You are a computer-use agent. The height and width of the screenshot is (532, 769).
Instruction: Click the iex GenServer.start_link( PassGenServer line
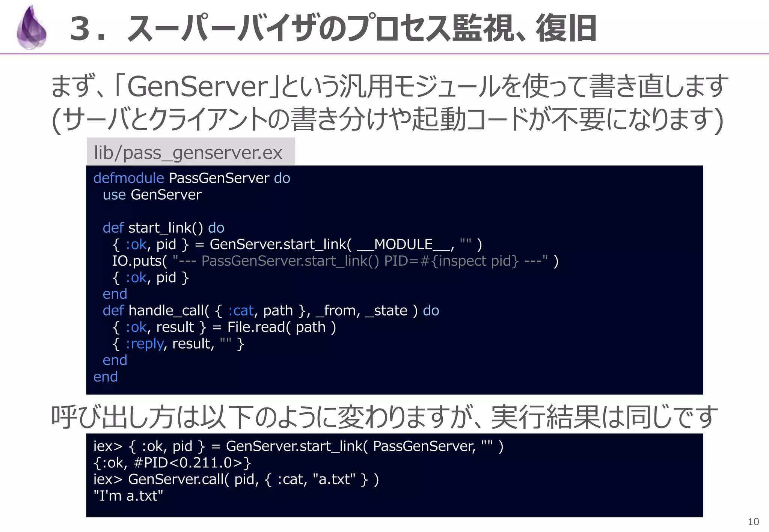pyautogui.click(x=299, y=446)
